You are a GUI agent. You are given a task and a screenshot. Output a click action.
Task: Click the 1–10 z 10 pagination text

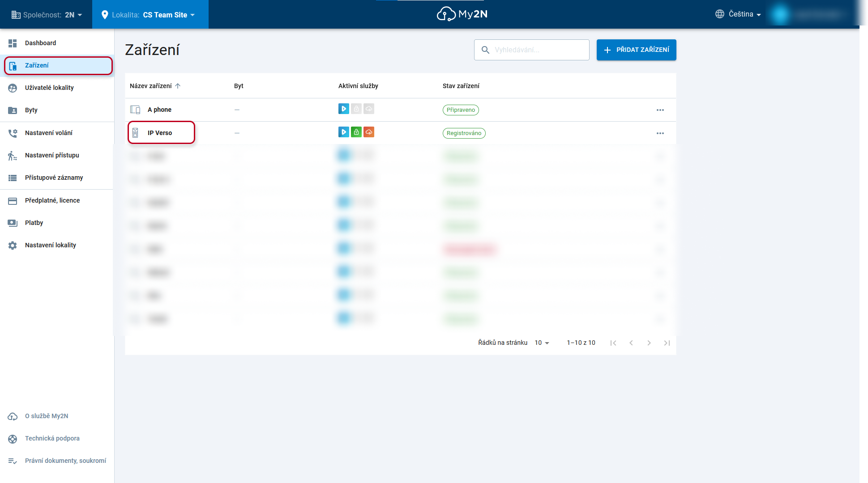[x=581, y=343]
